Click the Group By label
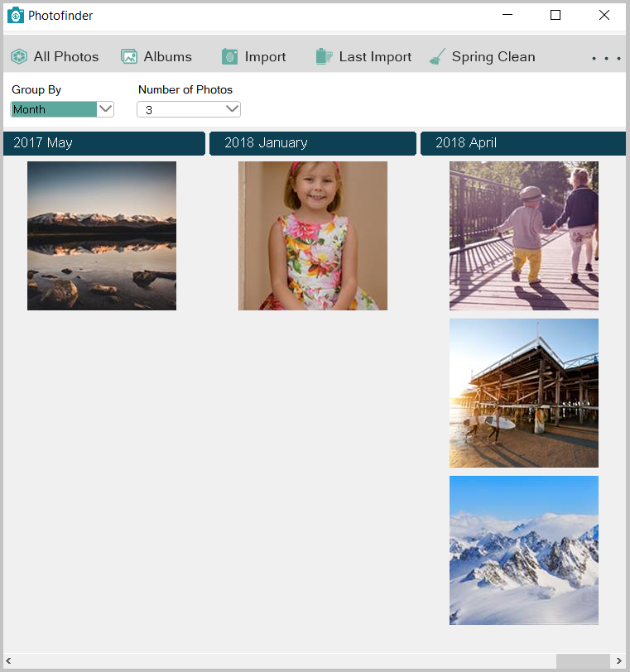Screen dimensions: 630x672 coord(36,89)
